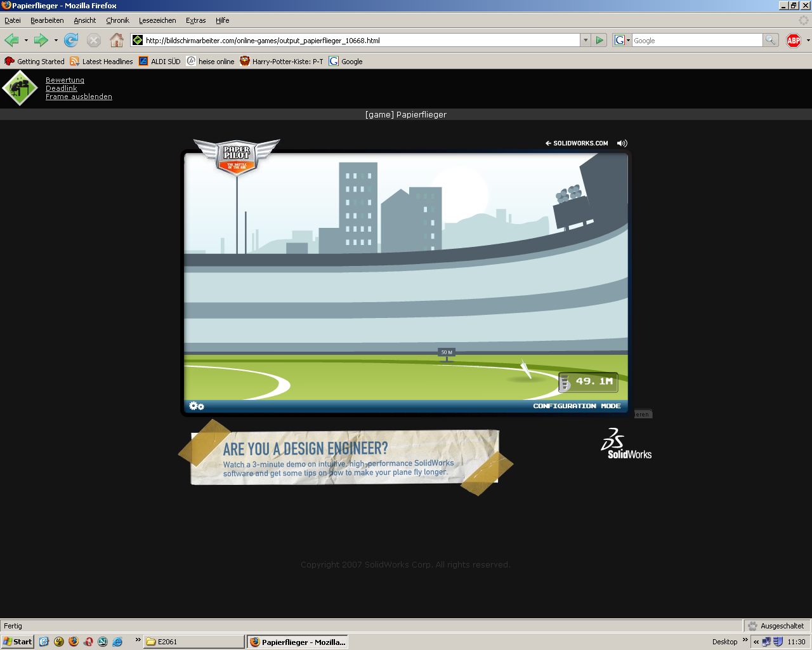The width and height of the screenshot is (812, 650).
Task: Mute the game sound speaker icon
Action: pos(622,143)
